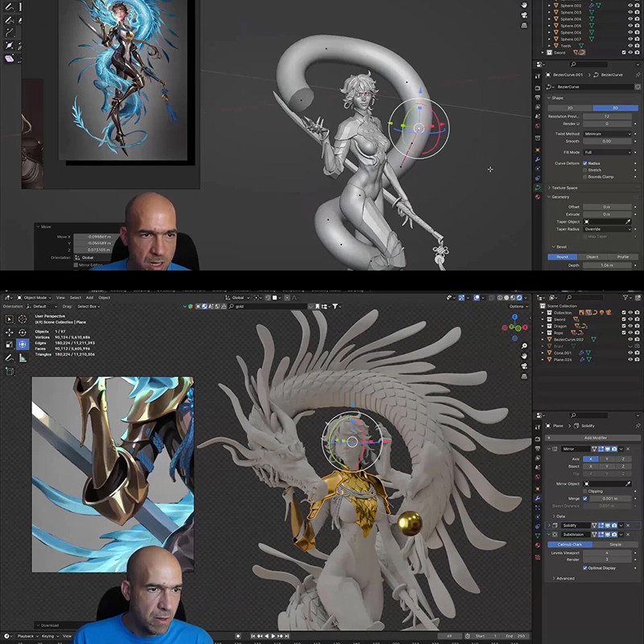Expand the Advanced subsection of Subdivision
644x644 pixels.
[563, 578]
